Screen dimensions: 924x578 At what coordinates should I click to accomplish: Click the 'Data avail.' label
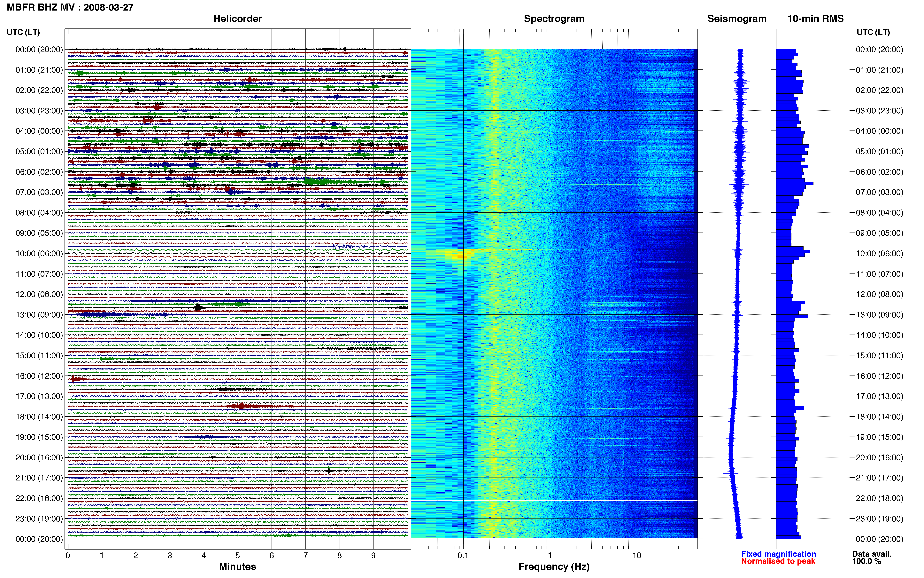pos(872,554)
